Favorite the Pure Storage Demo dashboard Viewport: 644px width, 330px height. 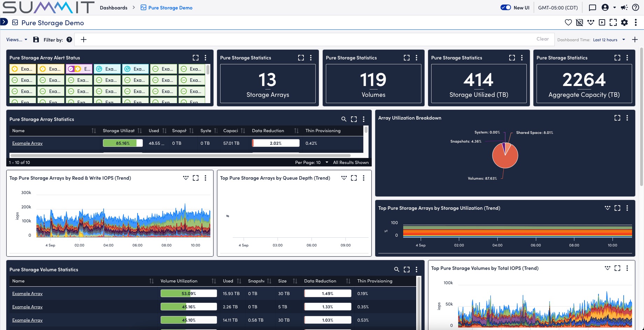coord(568,22)
